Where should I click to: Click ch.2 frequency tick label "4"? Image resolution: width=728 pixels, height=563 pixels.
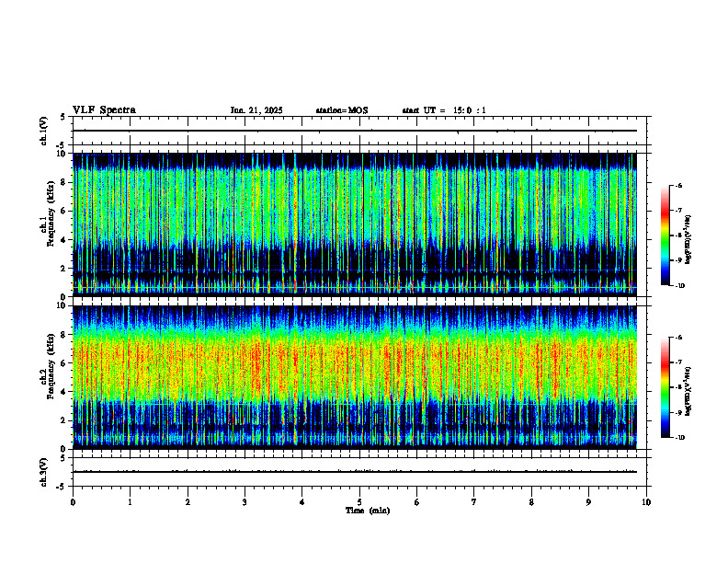(x=64, y=392)
